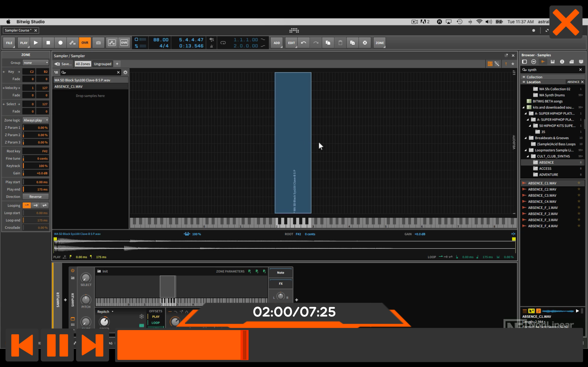Click the Save... button in Sampler
The width and height of the screenshot is (588, 367).
click(63, 64)
